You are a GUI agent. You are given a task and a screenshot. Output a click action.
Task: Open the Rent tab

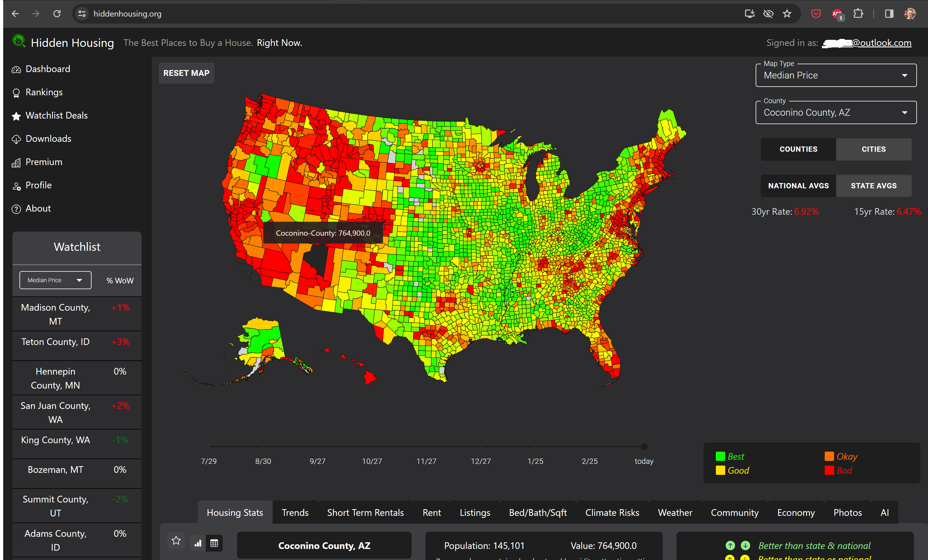point(432,513)
